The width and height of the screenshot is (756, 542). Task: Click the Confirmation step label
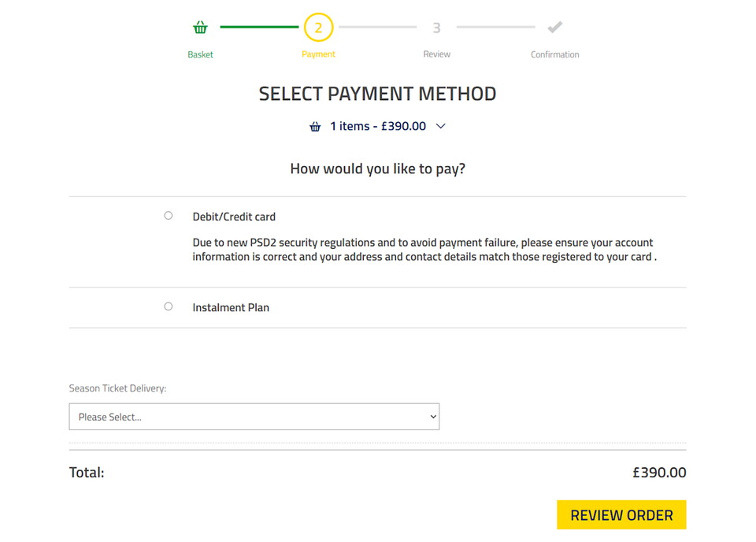pos(554,54)
